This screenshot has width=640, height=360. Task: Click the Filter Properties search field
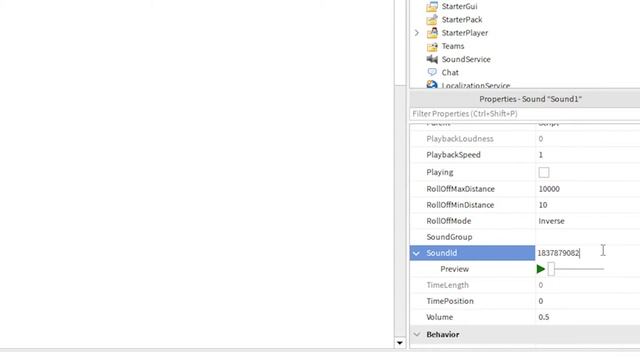click(524, 113)
